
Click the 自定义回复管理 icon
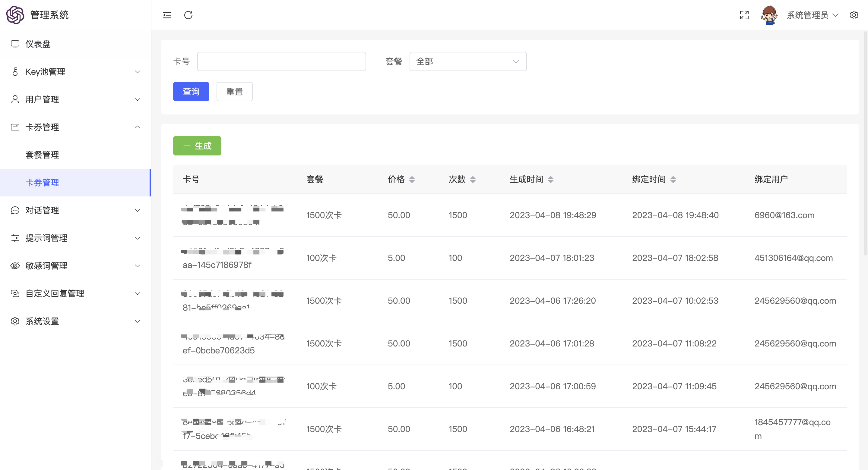point(15,293)
